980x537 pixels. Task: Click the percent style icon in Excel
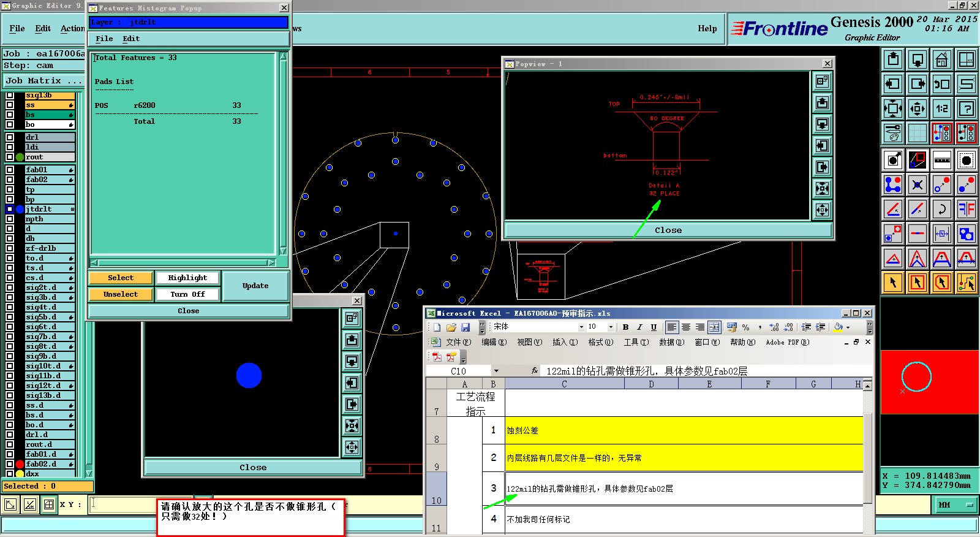[745, 327]
